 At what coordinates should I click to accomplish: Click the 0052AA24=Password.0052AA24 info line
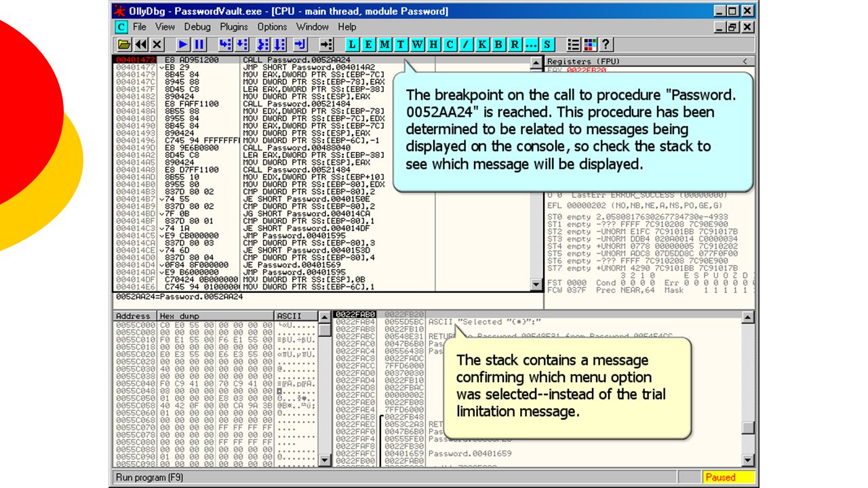179,296
